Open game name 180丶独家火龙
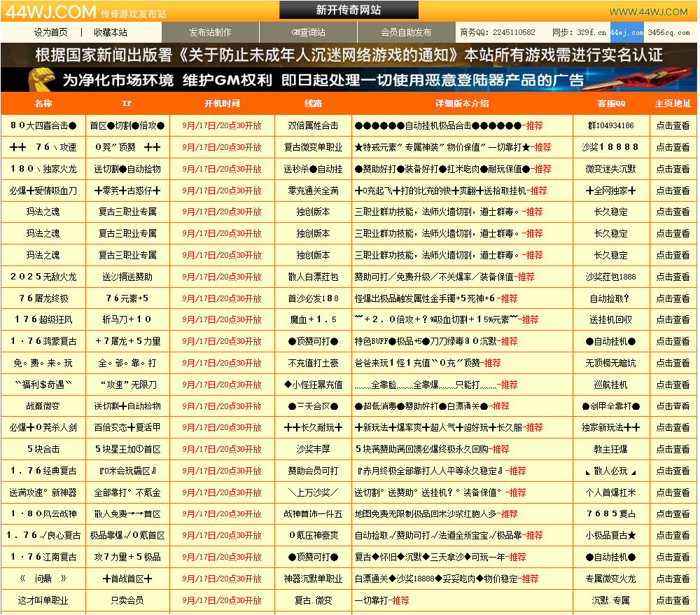This screenshot has width=700, height=615. tap(43, 169)
